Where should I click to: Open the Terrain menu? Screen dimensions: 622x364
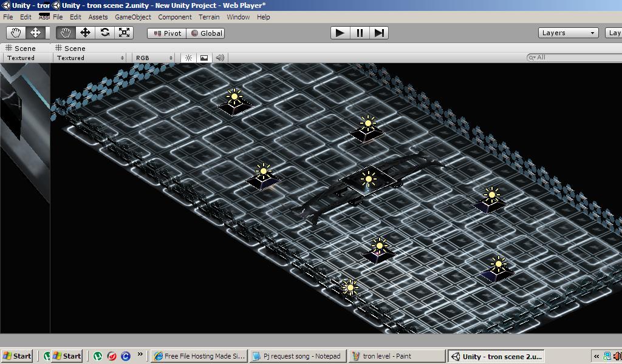click(209, 17)
